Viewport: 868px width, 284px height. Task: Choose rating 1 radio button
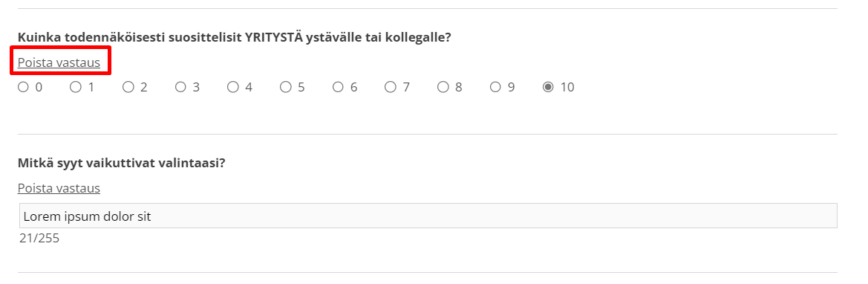(x=75, y=87)
